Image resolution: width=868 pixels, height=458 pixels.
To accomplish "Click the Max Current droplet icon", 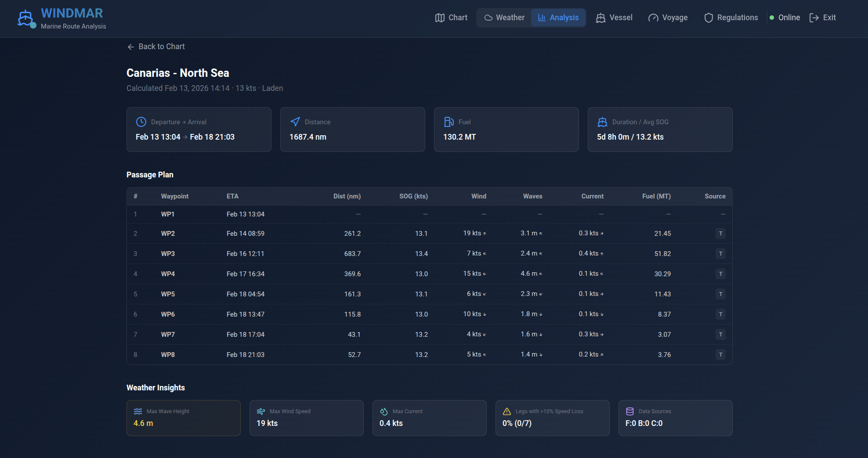I will point(384,411).
